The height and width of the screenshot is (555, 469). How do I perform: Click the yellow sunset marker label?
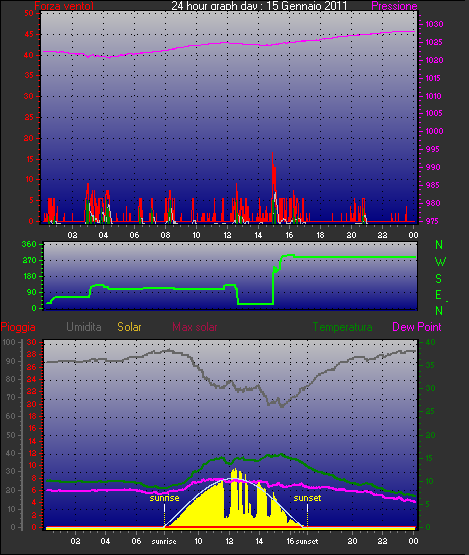pos(307,498)
